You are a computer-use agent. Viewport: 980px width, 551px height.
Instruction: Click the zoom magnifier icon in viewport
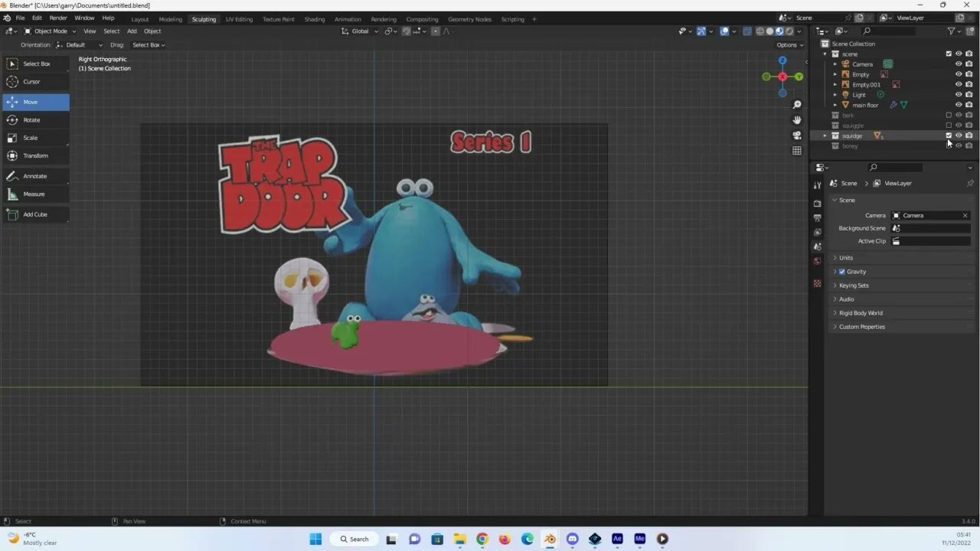pyautogui.click(x=797, y=105)
